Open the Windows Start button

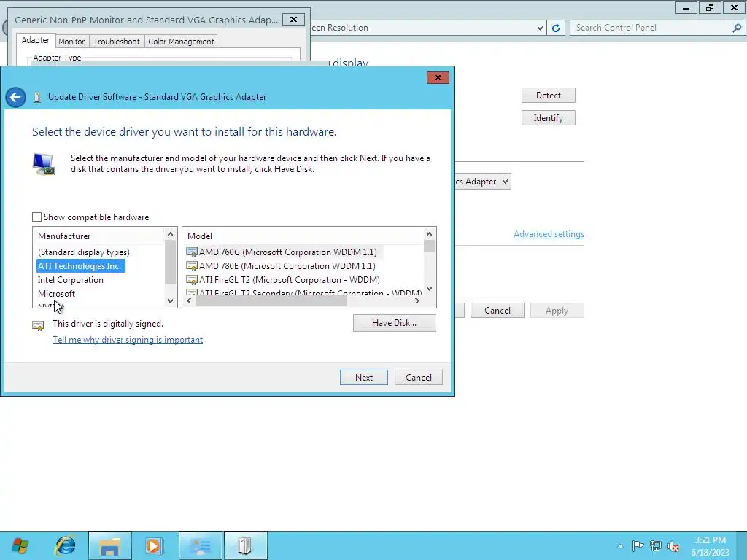click(x=20, y=545)
